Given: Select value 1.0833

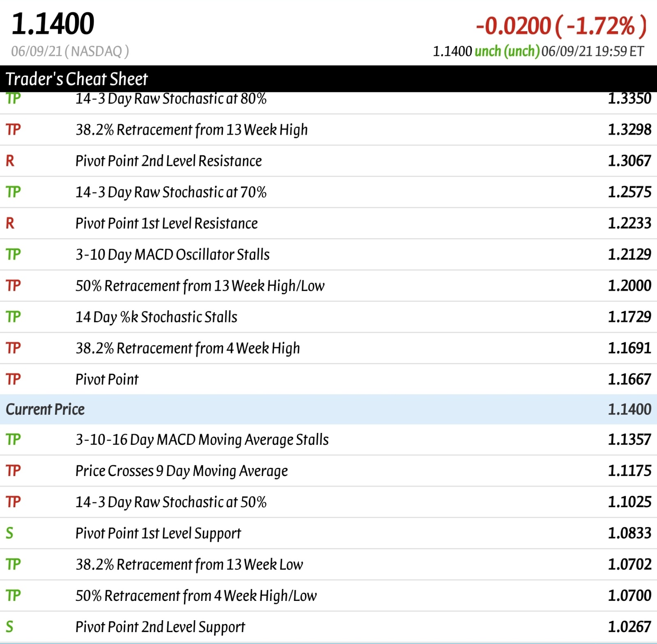Looking at the screenshot, I should click(629, 534).
